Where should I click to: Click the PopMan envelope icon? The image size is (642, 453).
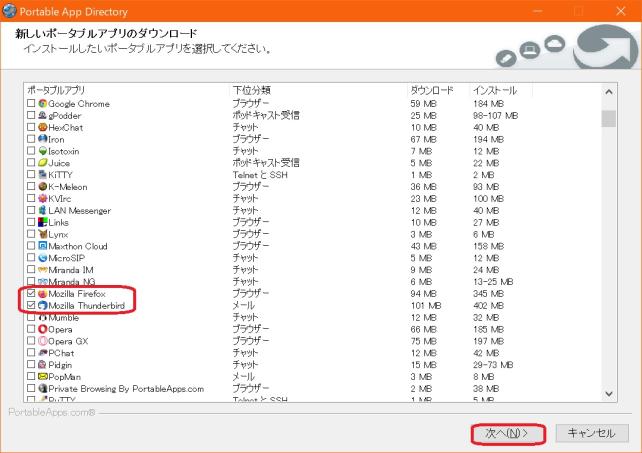pyautogui.click(x=43, y=376)
